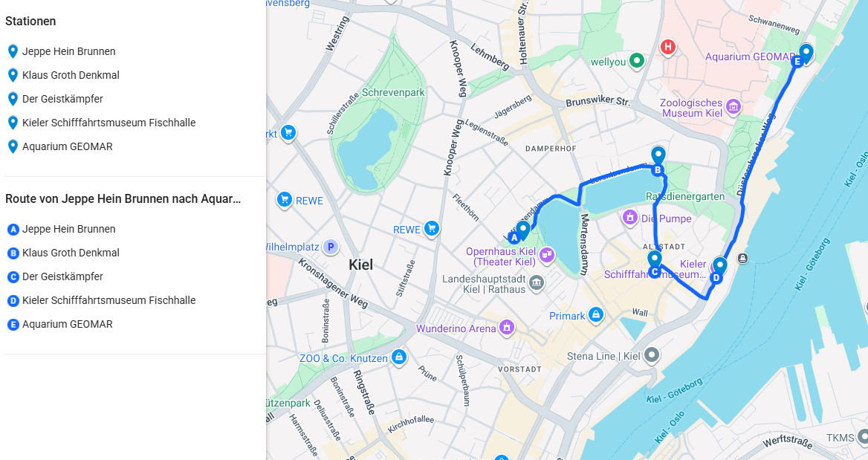
Task: Select the hospital H marker
Action: point(667,48)
